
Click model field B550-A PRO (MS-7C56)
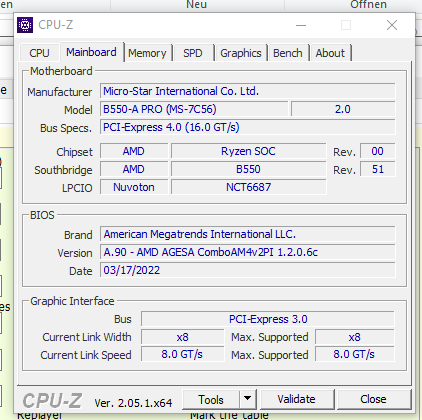point(194,109)
